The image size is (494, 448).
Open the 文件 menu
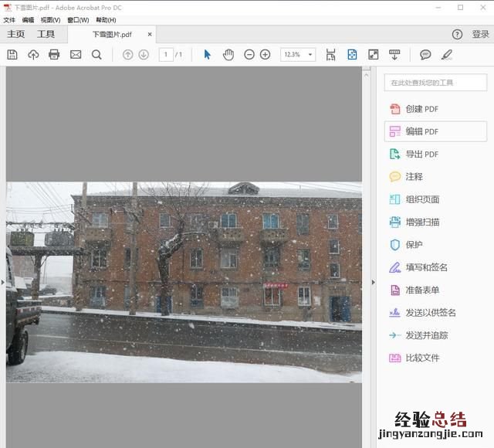pyautogui.click(x=9, y=20)
